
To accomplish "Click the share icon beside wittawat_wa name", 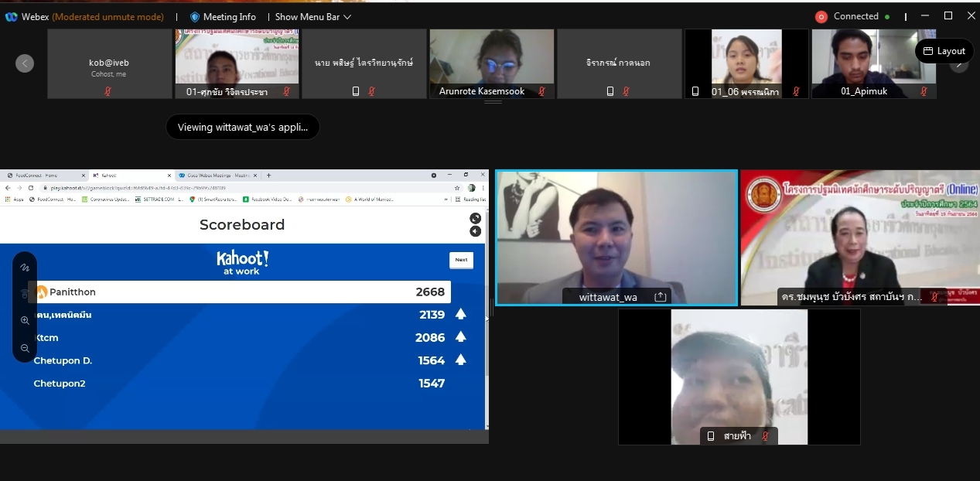I will click(x=661, y=296).
